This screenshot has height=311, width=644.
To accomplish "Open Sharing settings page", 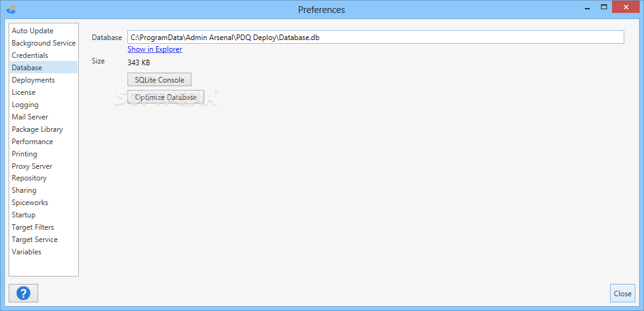I will coord(44,191).
